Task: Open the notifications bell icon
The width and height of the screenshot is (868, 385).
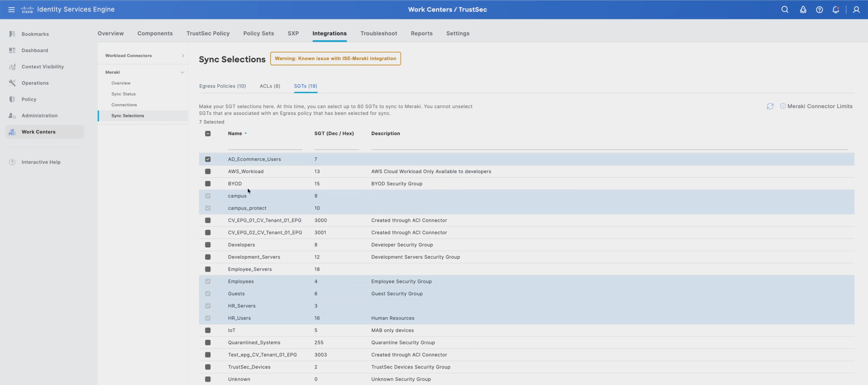Action: [836, 10]
